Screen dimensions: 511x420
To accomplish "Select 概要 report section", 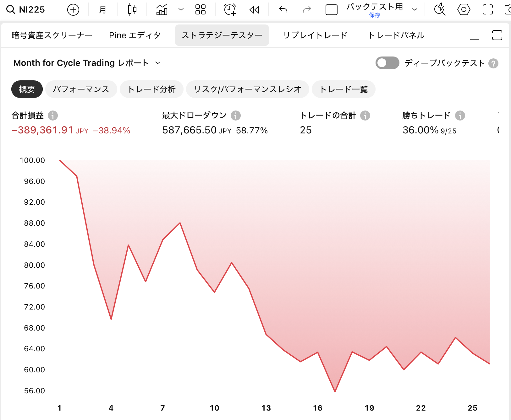I will [27, 89].
